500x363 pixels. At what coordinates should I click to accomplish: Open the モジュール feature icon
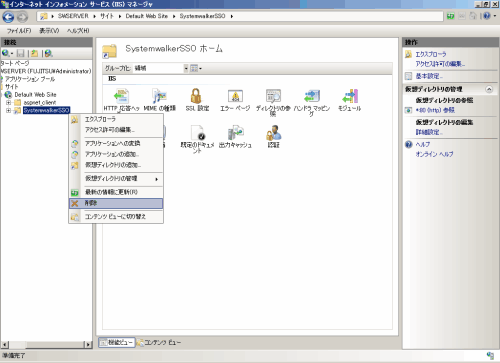(x=350, y=96)
